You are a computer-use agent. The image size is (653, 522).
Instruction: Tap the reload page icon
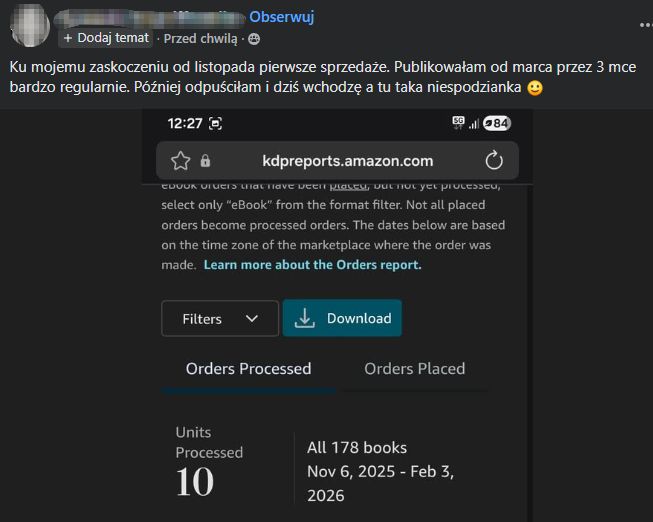[493, 160]
